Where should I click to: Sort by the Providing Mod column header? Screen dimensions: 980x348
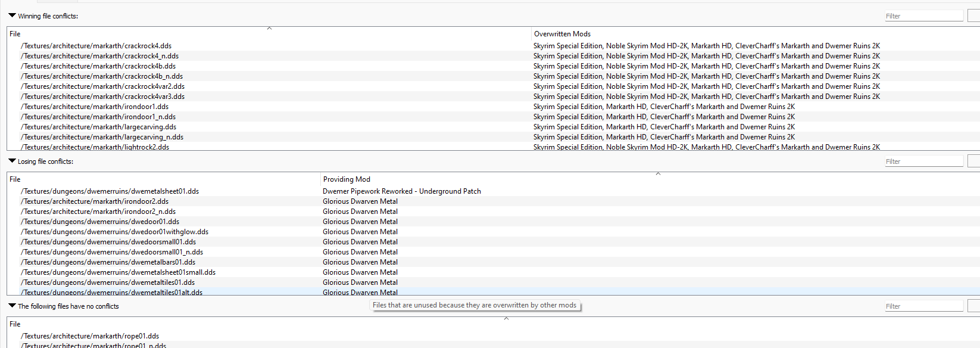(650, 179)
